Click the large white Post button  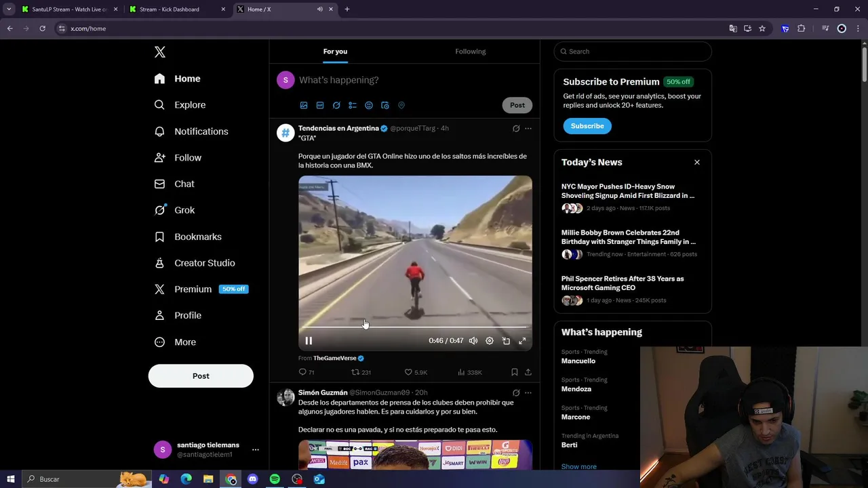coord(201,376)
